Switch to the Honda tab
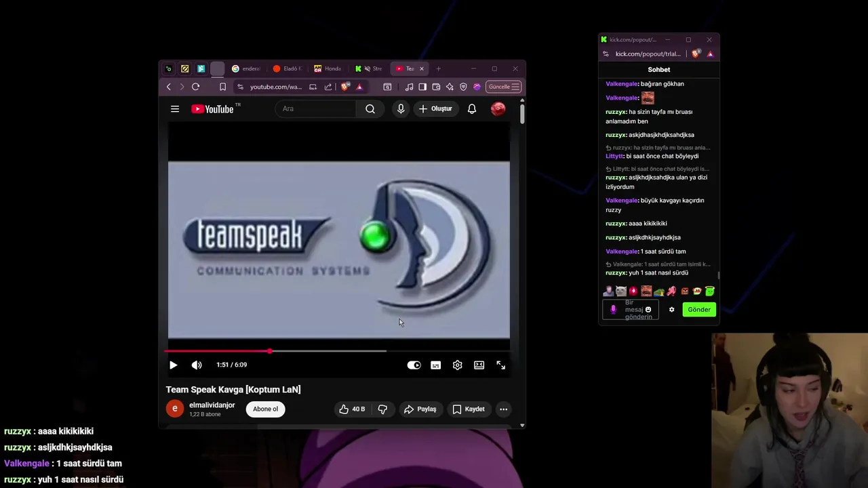The height and width of the screenshot is (488, 868). pos(328,68)
